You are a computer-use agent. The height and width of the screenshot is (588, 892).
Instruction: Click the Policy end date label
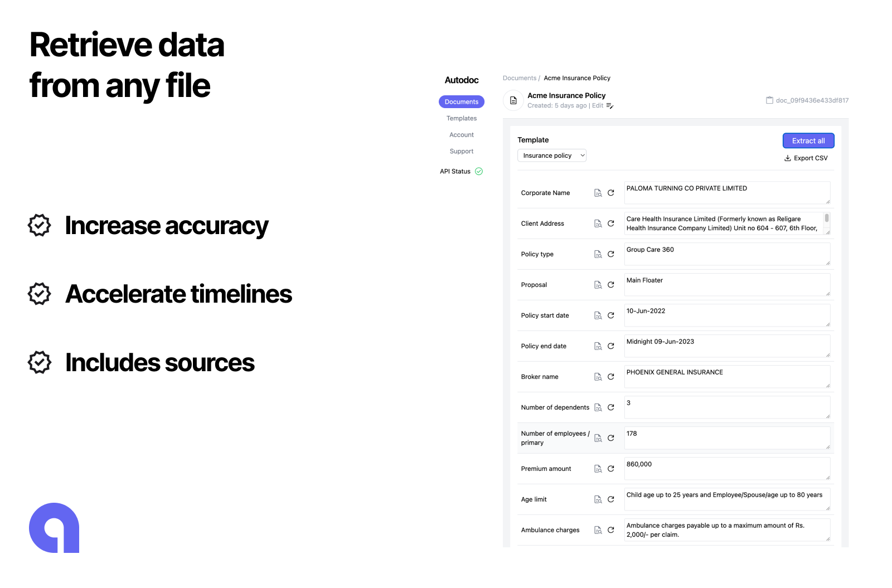coord(544,346)
